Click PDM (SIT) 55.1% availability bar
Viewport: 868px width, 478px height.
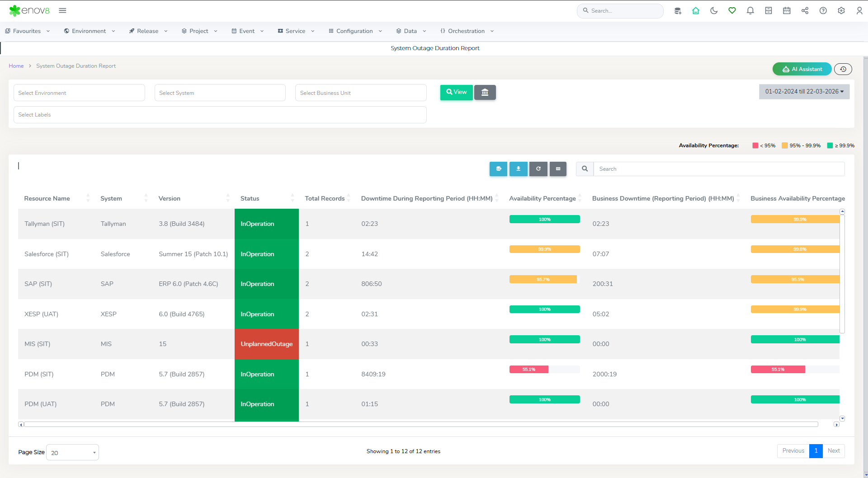click(x=528, y=370)
